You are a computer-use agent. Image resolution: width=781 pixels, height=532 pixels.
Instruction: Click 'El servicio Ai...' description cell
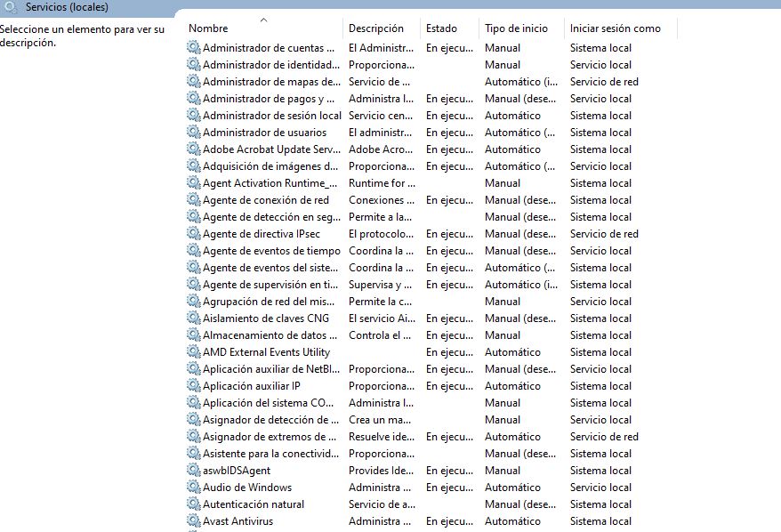[382, 318]
